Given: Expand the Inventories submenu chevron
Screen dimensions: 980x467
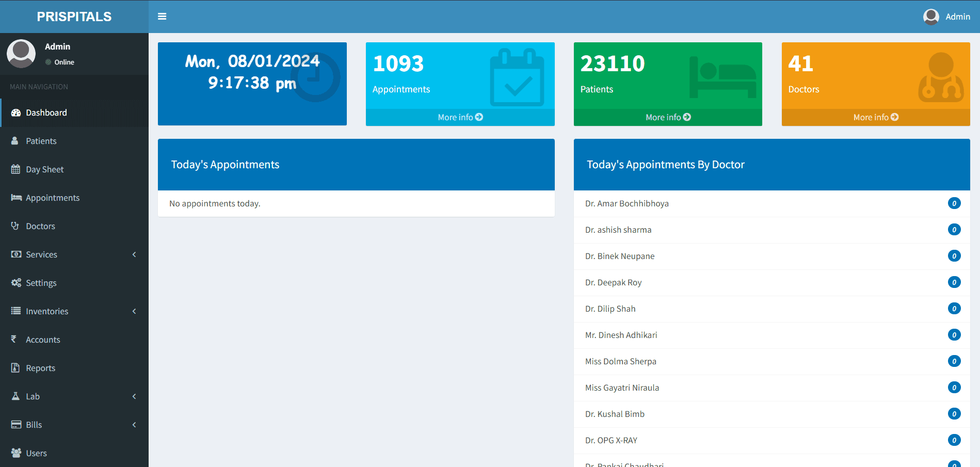Looking at the screenshot, I should click(x=134, y=311).
